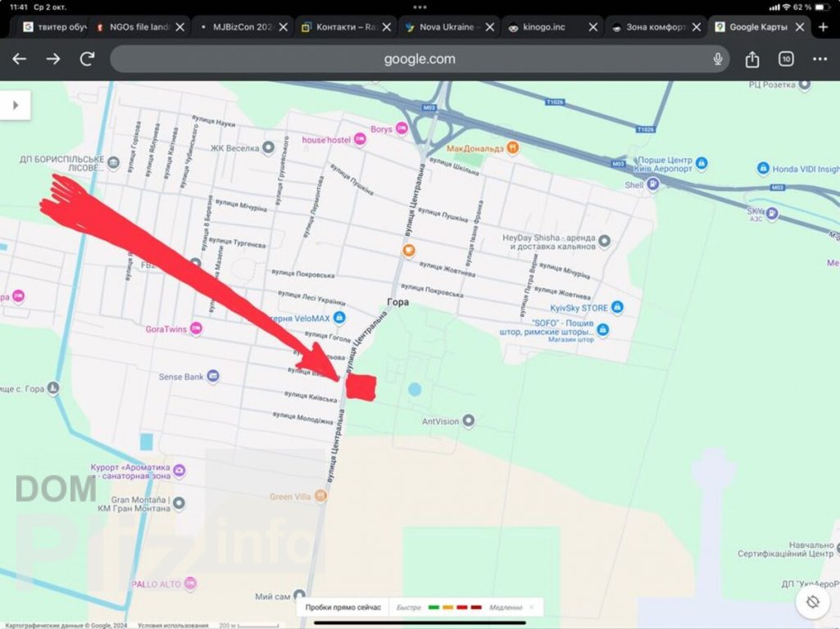Click the house hostel lodging label
The image size is (840, 629).
tap(326, 140)
